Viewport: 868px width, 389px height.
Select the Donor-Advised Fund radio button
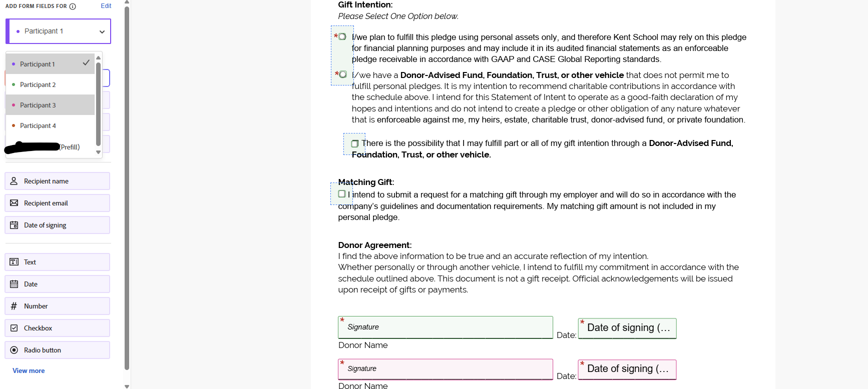point(343,74)
